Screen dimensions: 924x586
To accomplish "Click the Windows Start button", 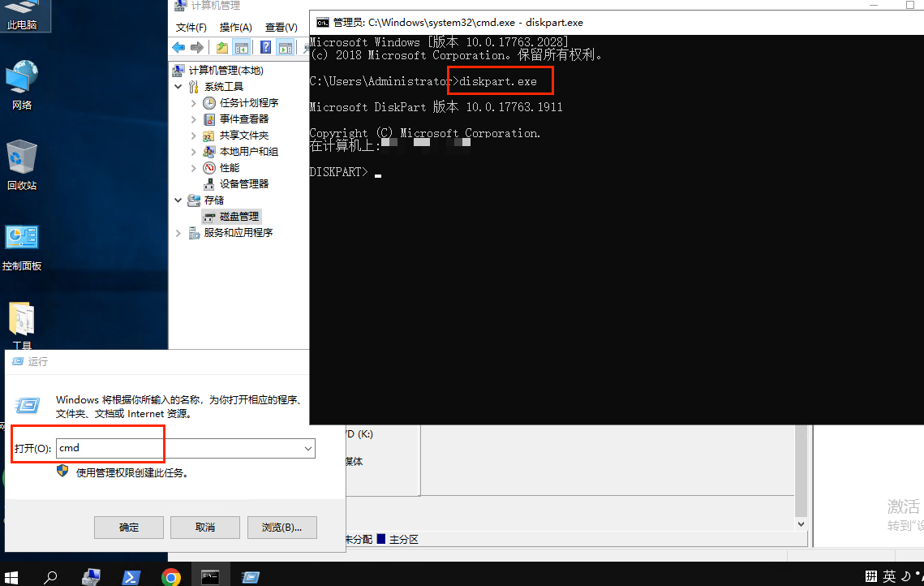I will pos(12,577).
